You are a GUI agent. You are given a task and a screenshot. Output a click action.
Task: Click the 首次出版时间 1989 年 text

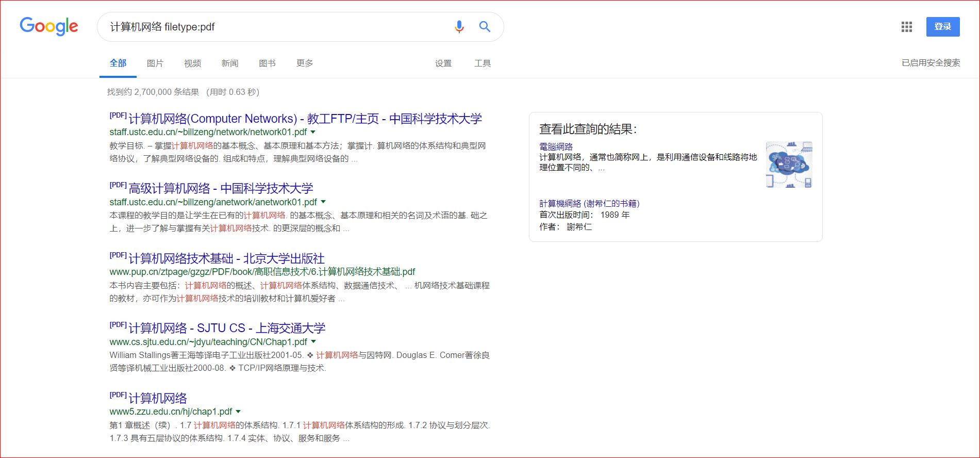[585, 215]
